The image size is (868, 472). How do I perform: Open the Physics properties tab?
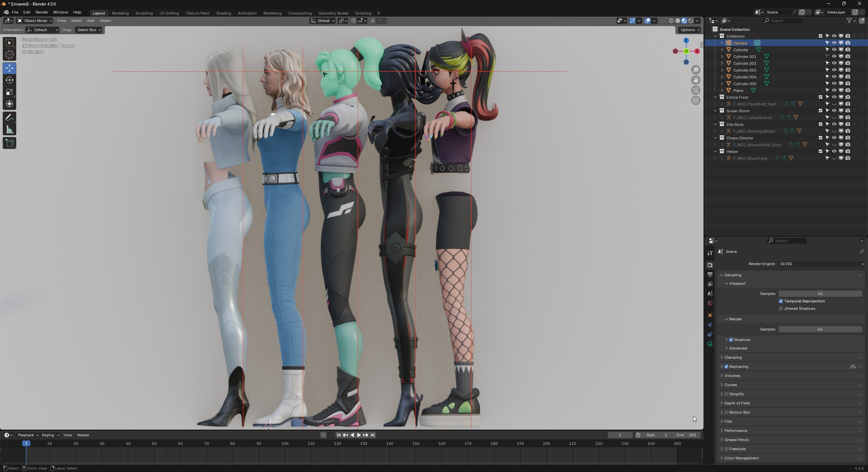click(710, 325)
